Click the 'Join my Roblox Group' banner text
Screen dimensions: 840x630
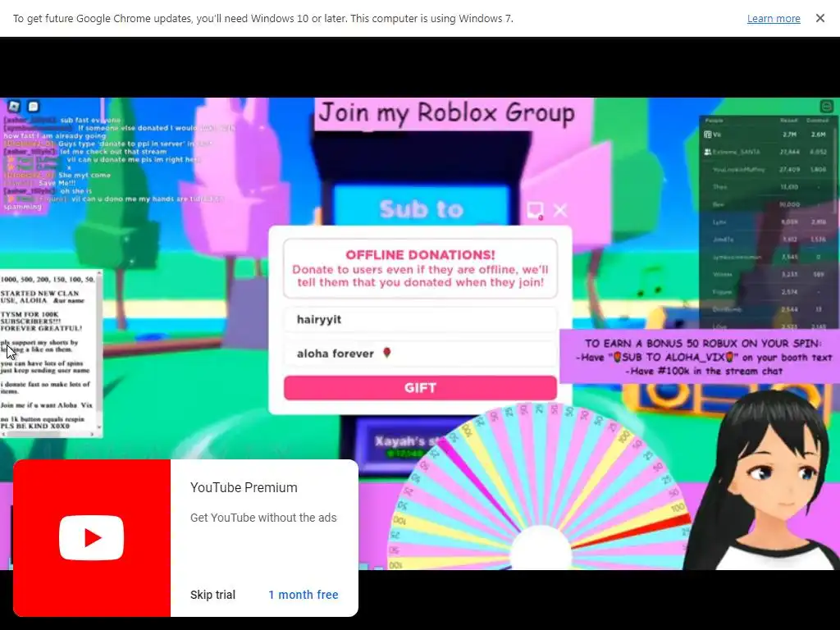pyautogui.click(x=446, y=113)
